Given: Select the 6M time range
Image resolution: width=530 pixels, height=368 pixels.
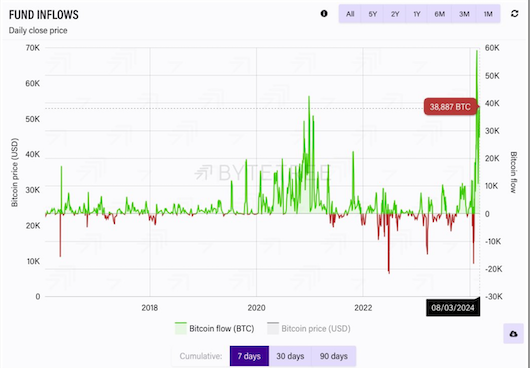Looking at the screenshot, I should pyautogui.click(x=439, y=14).
